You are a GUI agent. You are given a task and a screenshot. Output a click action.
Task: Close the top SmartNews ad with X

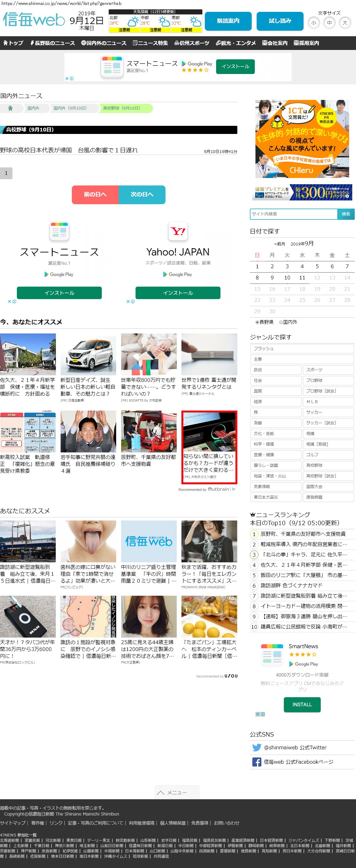point(67,78)
